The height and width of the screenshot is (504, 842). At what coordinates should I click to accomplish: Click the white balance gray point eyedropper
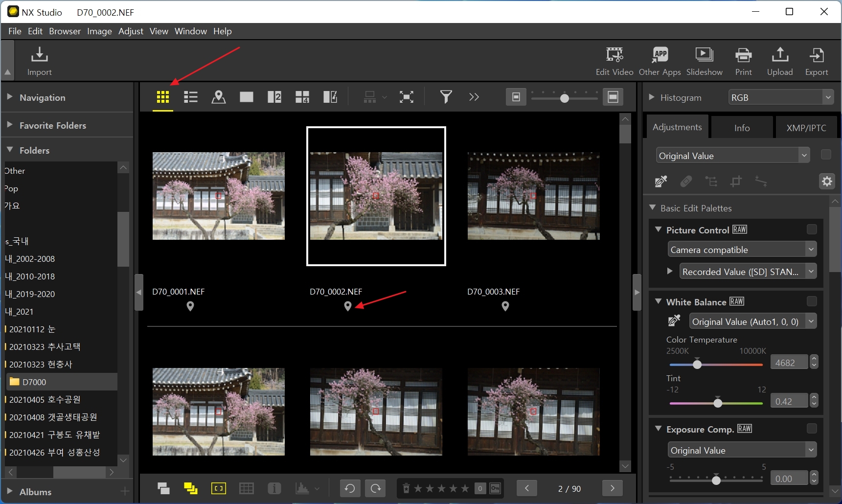coord(674,321)
